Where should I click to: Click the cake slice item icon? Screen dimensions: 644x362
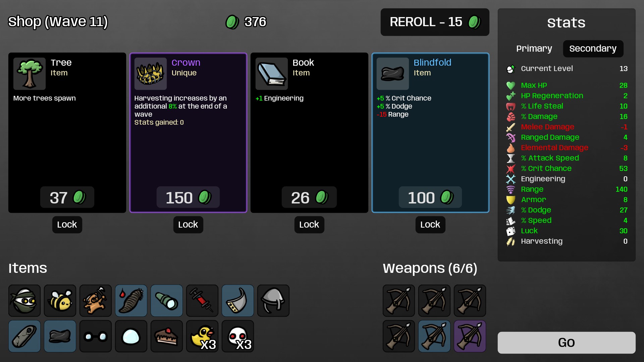(x=167, y=336)
